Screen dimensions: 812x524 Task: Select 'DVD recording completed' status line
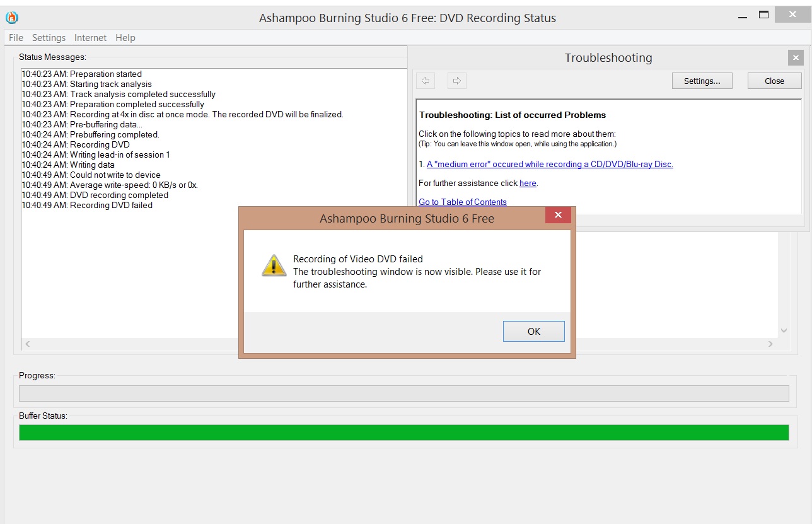(95, 195)
